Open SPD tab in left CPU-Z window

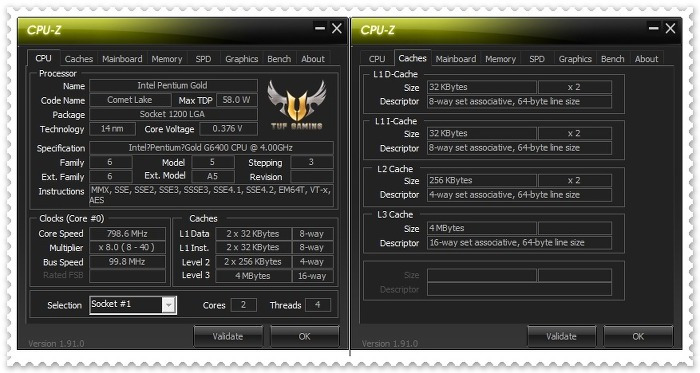tap(203, 58)
